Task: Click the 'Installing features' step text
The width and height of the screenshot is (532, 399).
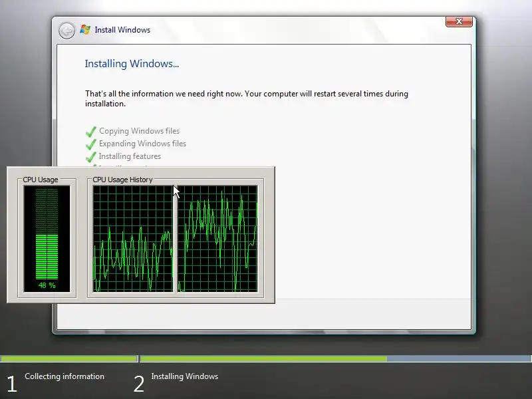Action: coord(130,156)
